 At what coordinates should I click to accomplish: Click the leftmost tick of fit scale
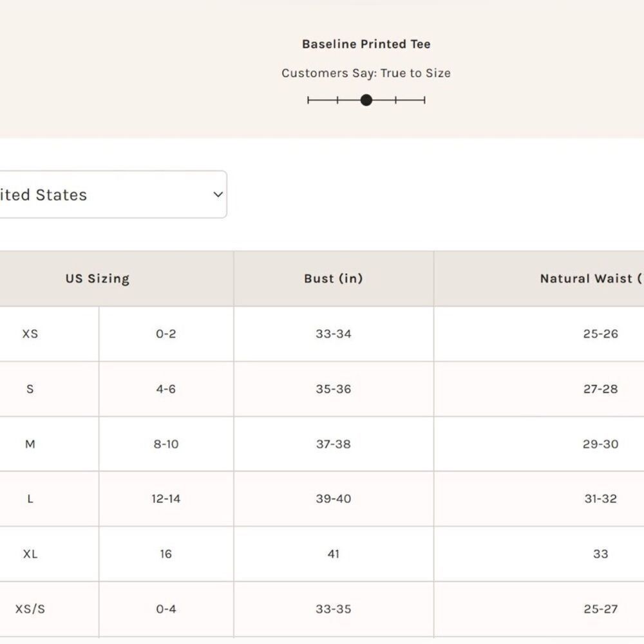(x=308, y=100)
